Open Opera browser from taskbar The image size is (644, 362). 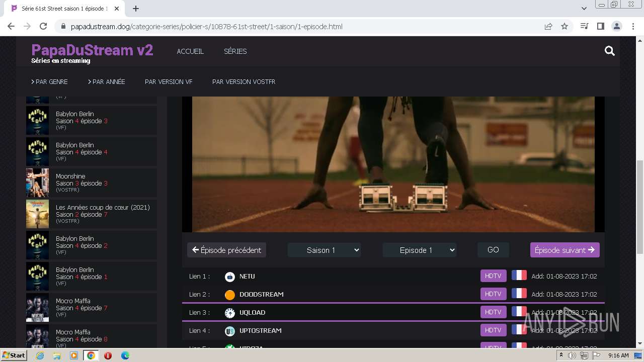(108, 355)
